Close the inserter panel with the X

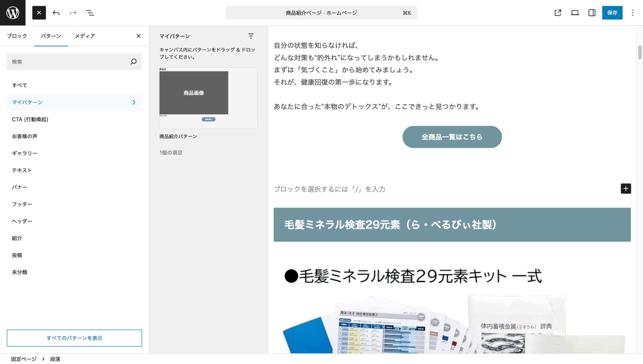point(138,36)
